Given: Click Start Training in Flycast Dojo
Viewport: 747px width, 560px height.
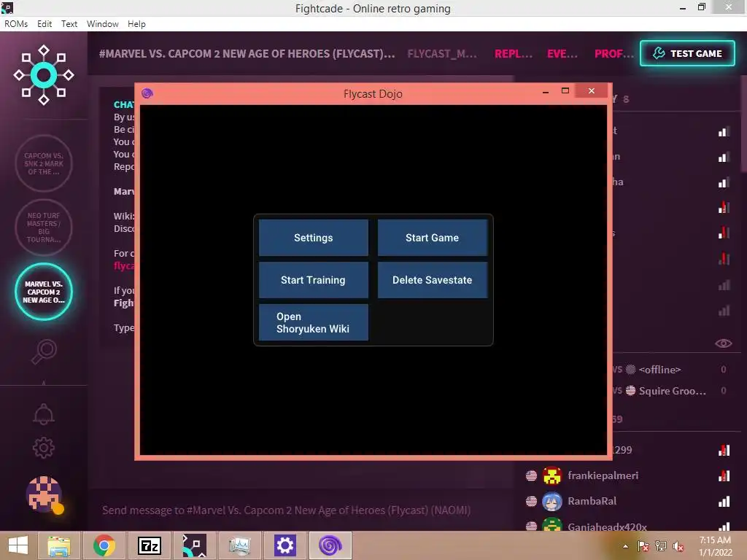Looking at the screenshot, I should (x=314, y=280).
